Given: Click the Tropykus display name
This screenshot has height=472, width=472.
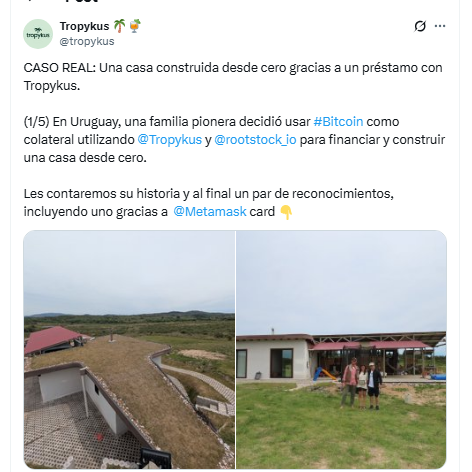Looking at the screenshot, I should click(x=84, y=26).
